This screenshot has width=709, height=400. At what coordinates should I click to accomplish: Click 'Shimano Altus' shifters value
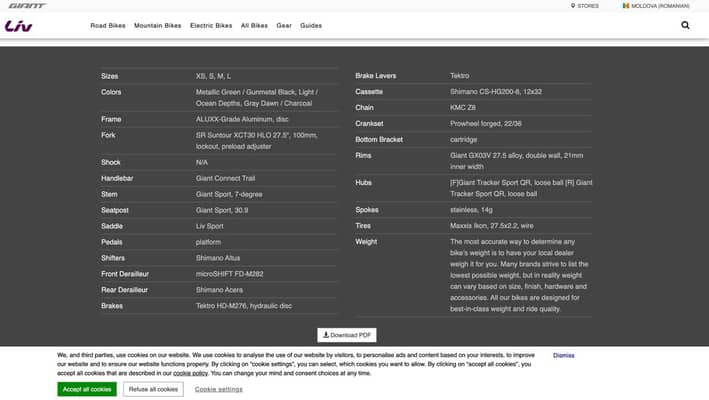tap(217, 258)
